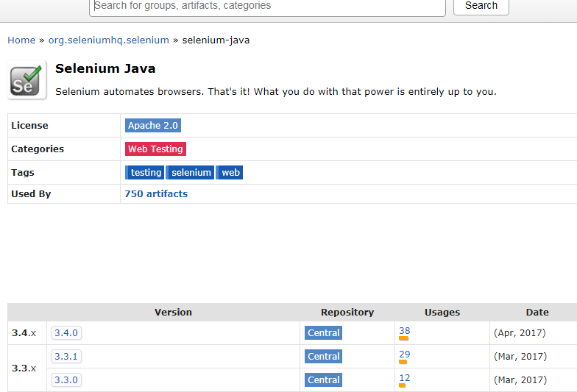The width and height of the screenshot is (577, 392).
Task: Select the selenium tag
Action: [x=190, y=172]
